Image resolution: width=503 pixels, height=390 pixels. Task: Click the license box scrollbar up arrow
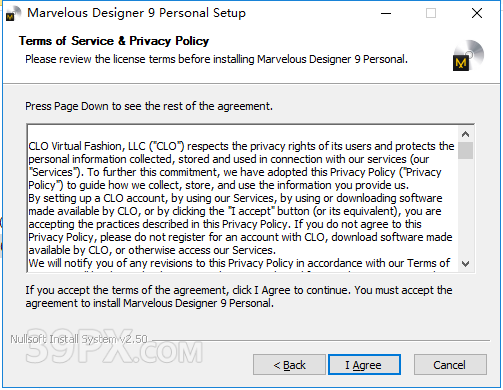click(x=465, y=134)
